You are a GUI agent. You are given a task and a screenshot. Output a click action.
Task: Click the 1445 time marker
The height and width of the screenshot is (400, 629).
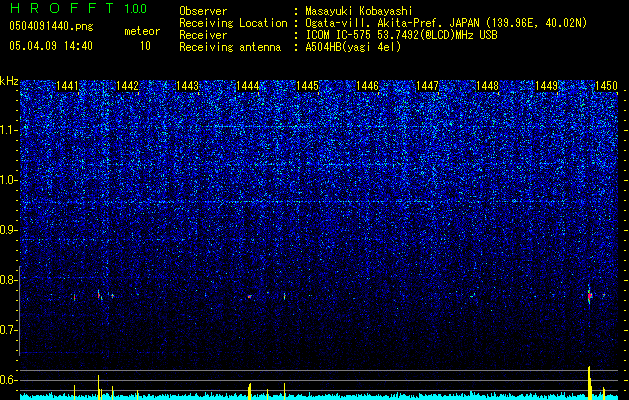(307, 86)
